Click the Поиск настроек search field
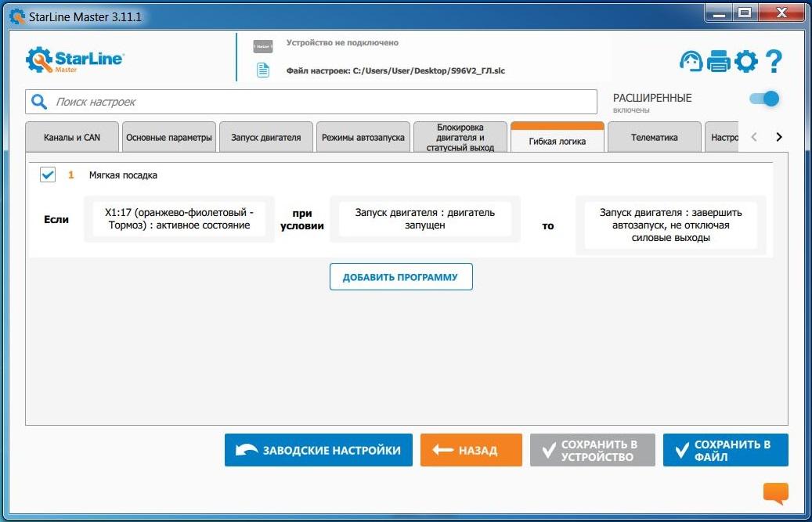This screenshot has width=812, height=522. coord(321,102)
